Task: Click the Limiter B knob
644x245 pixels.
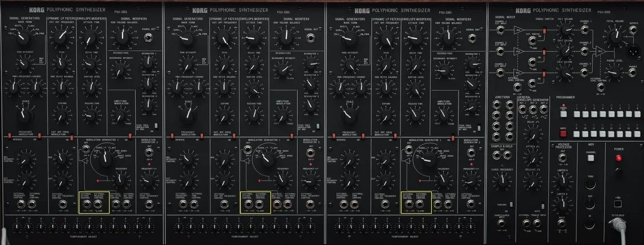Action: click(562, 203)
